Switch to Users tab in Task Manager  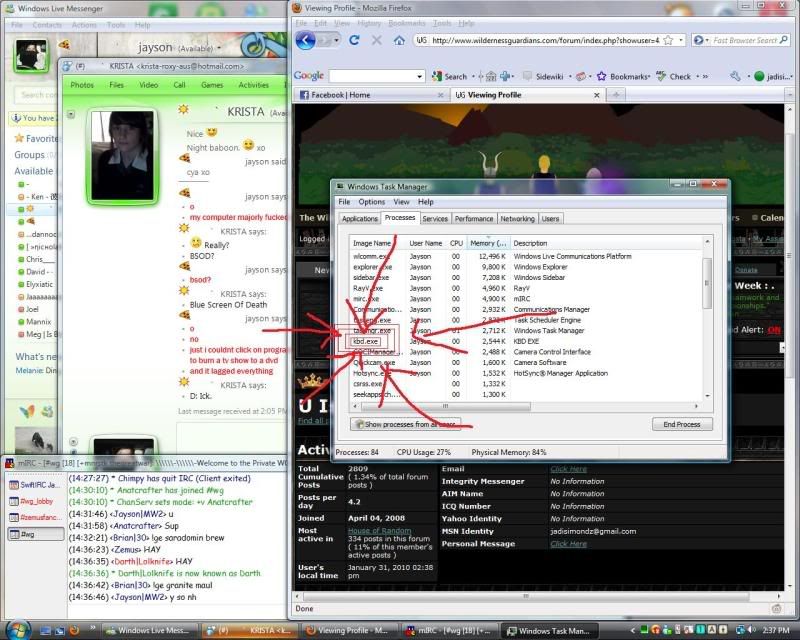[x=550, y=218]
